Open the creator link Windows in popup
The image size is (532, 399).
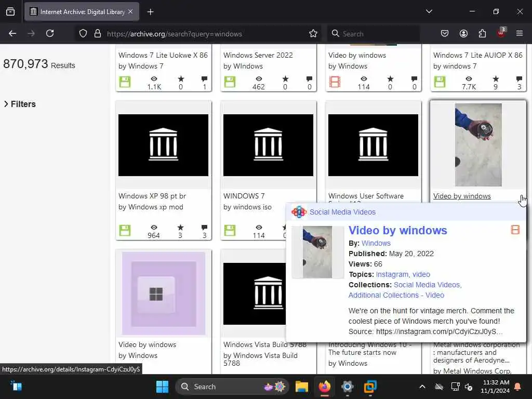376,243
